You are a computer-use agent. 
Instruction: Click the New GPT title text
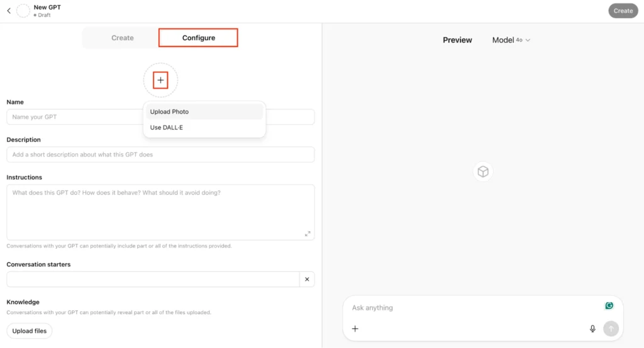47,7
